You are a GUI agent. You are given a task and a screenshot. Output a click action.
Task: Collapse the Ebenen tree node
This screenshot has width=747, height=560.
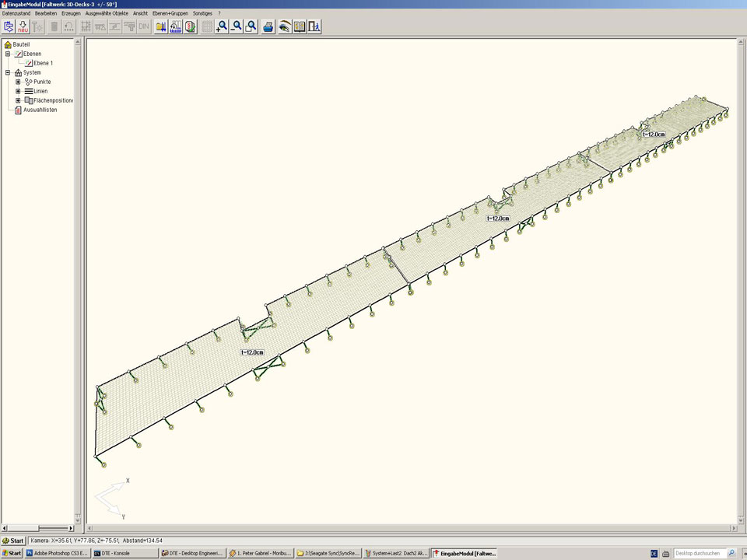[x=8, y=54]
